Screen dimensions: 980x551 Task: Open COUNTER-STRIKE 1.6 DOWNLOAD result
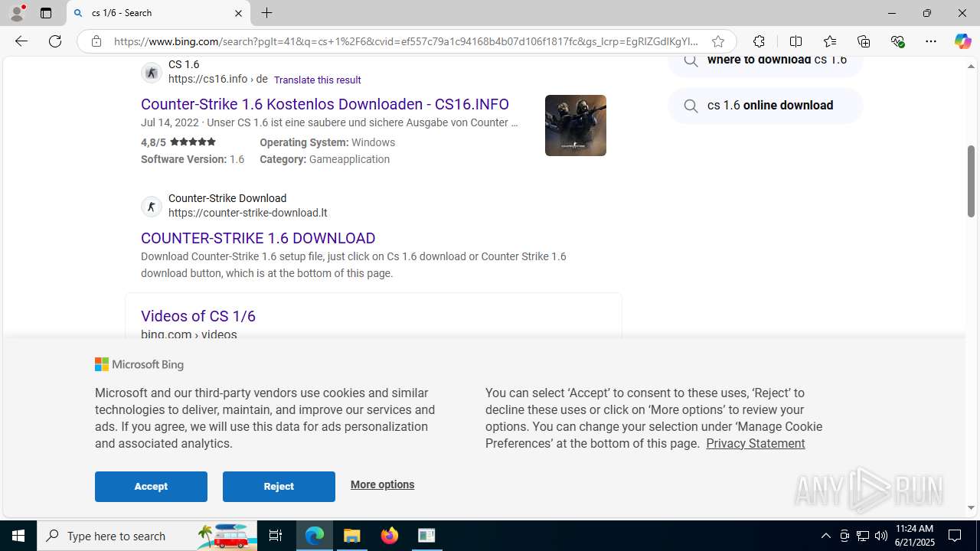pyautogui.click(x=258, y=238)
